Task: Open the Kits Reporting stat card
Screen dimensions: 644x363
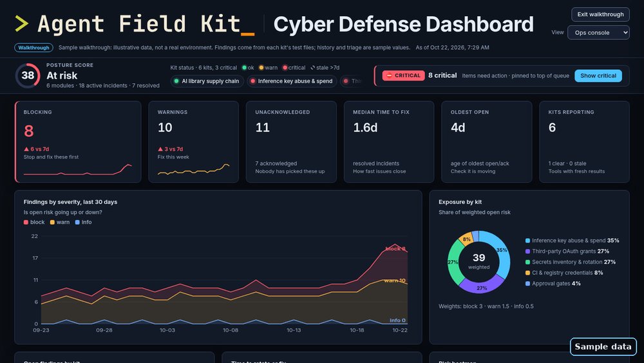Action: coord(585,142)
